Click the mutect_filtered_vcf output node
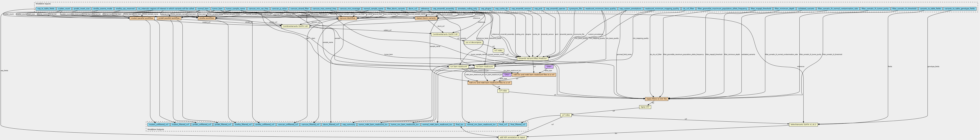This screenshot has height=140, width=980. point(180,124)
